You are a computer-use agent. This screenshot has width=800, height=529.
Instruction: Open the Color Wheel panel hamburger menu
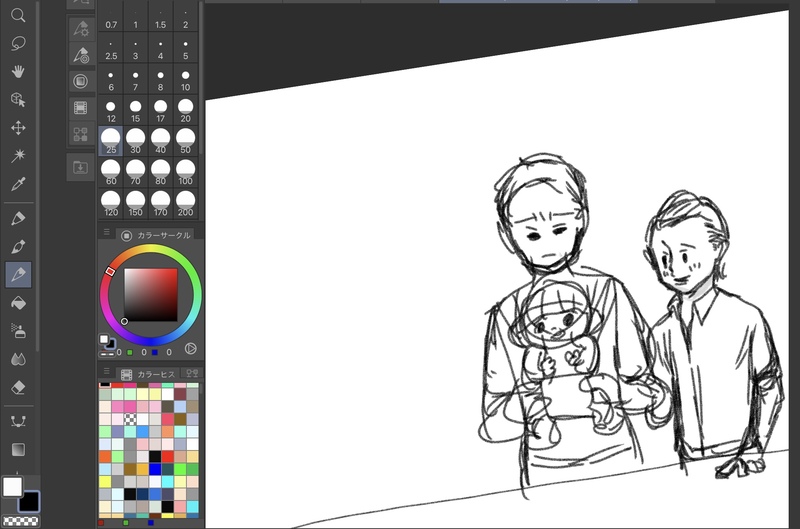107,233
